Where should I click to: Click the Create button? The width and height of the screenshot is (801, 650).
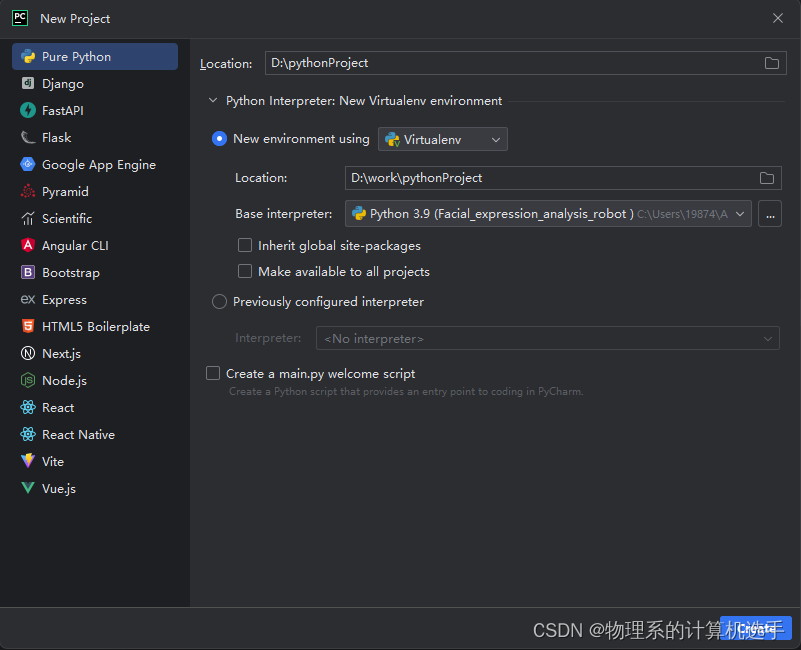756,628
